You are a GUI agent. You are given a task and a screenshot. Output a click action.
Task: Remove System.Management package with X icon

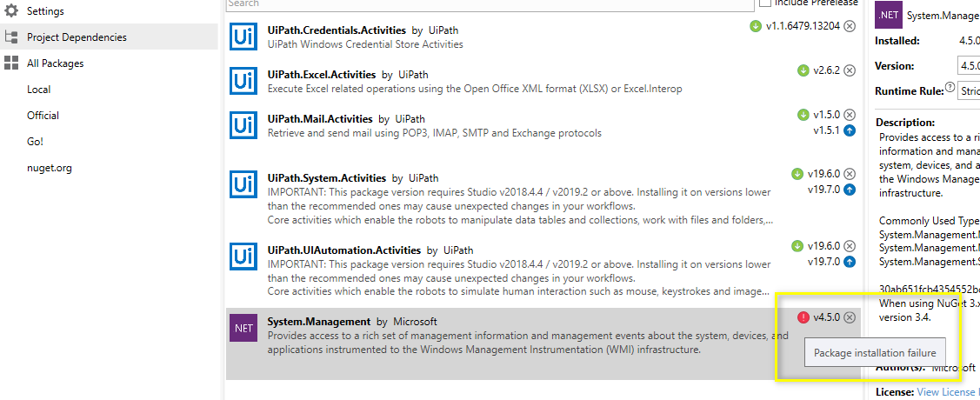click(x=850, y=317)
